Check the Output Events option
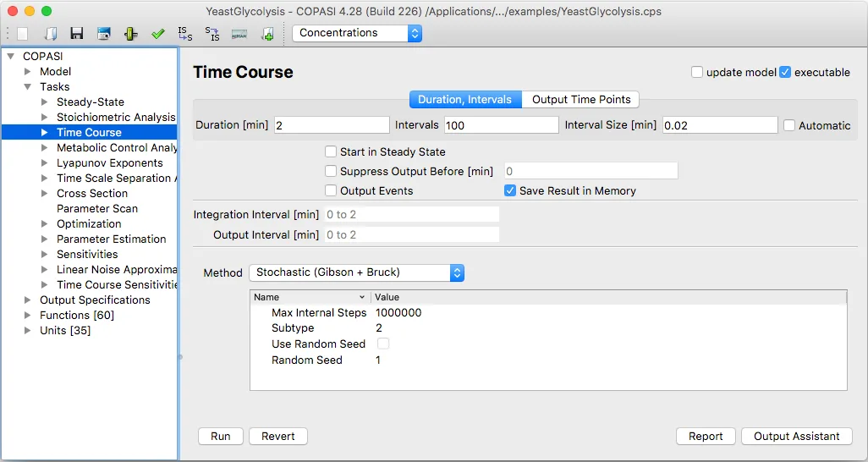The height and width of the screenshot is (462, 868). (331, 190)
